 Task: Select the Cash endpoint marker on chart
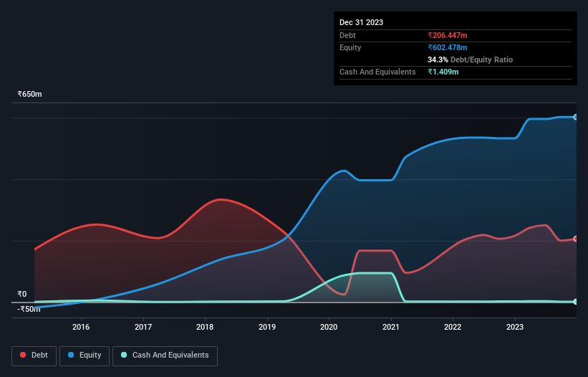(576, 302)
